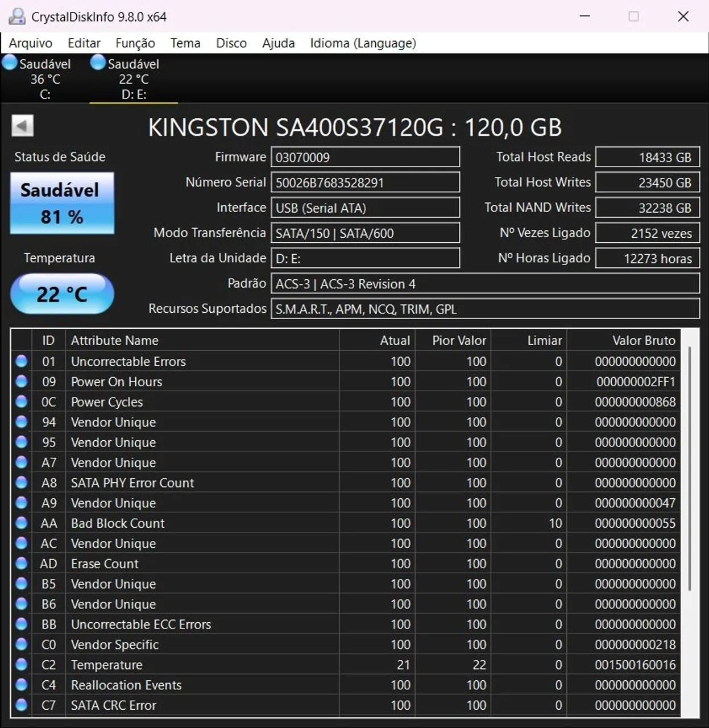Click the Padrão field ACS-3 Revision 4
Screen dimensions: 709x728
[x=485, y=283]
